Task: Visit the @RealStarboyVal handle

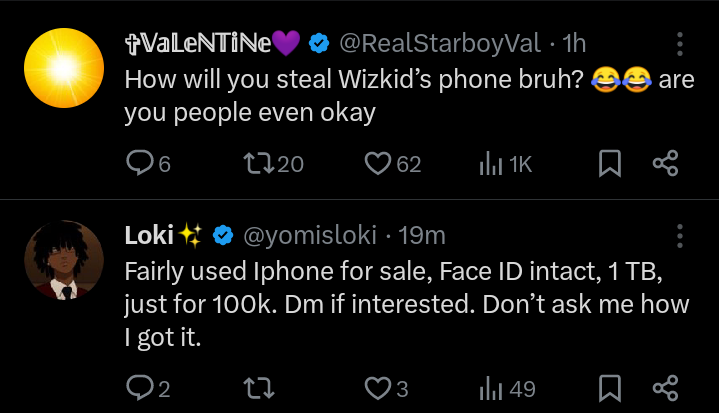Action: click(x=440, y=44)
